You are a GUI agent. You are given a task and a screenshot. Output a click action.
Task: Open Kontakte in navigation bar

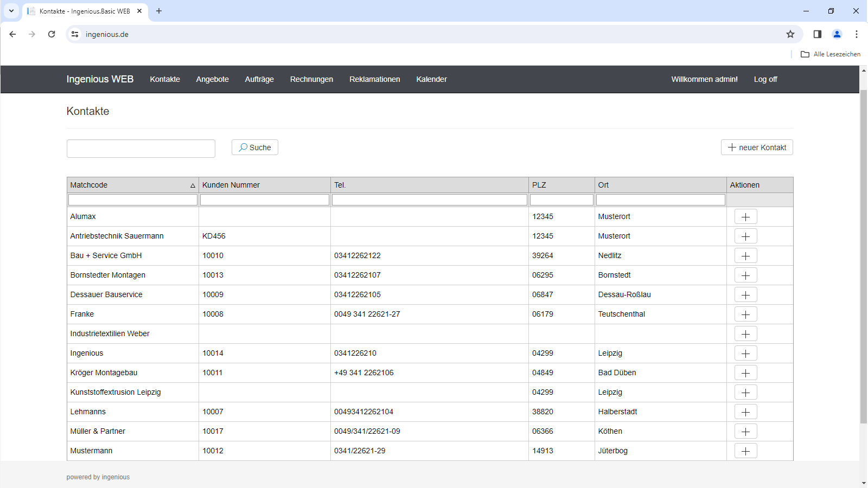pyautogui.click(x=165, y=79)
